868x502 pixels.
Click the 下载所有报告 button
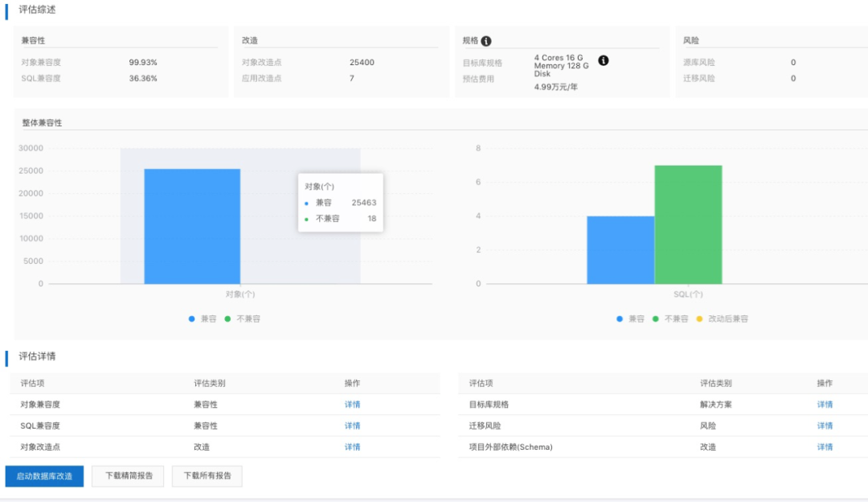click(x=207, y=476)
